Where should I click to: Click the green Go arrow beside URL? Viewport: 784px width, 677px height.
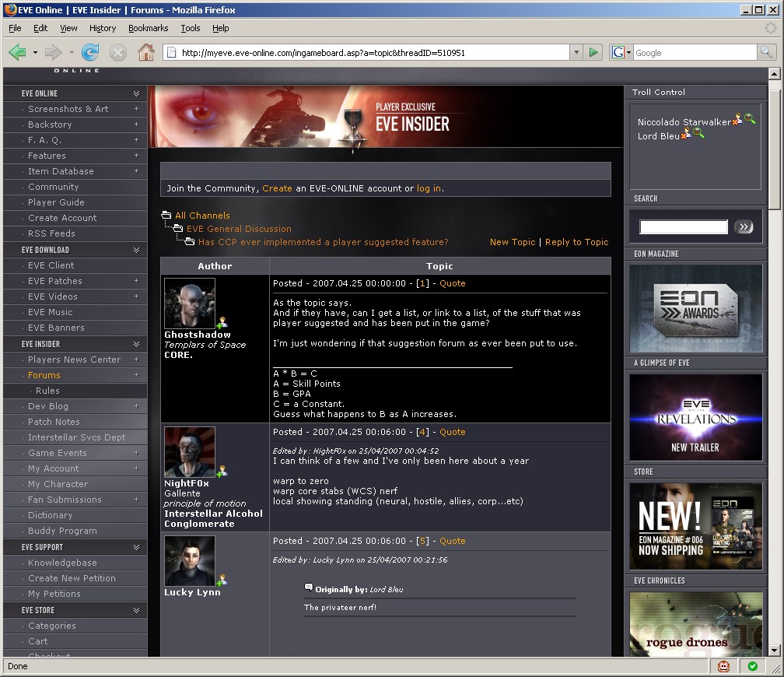click(x=593, y=52)
